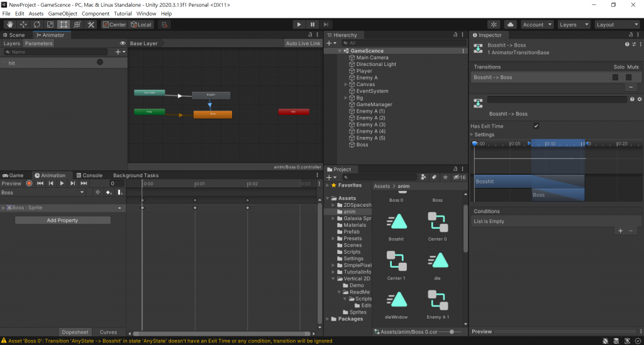This screenshot has height=345, width=644.
Task: Select the Rotate tool
Action: pos(36,25)
